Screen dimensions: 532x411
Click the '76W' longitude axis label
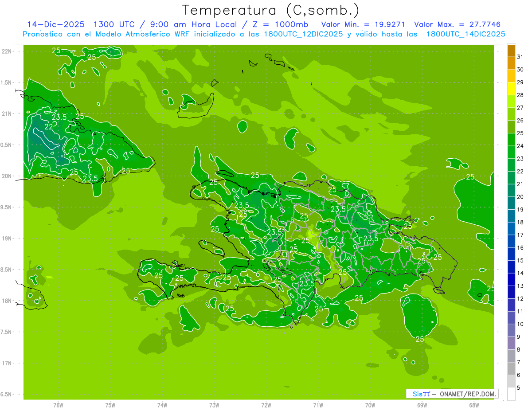click(x=58, y=405)
